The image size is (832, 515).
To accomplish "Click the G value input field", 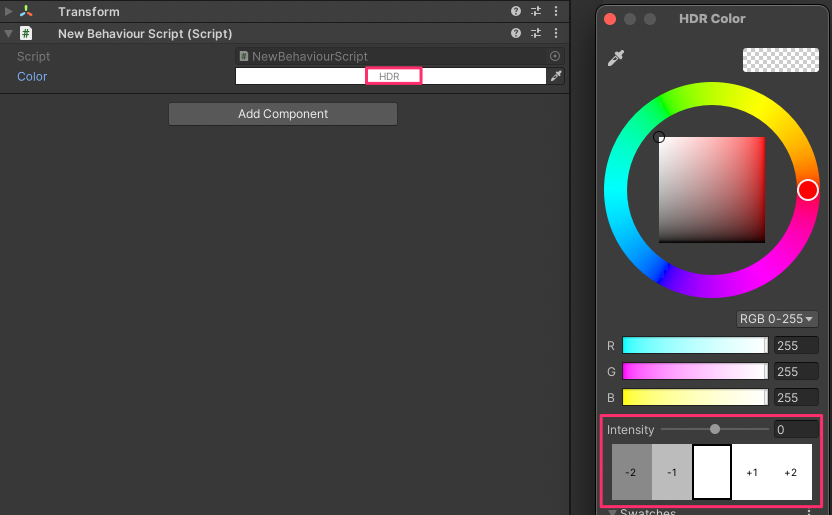I will coord(796,372).
